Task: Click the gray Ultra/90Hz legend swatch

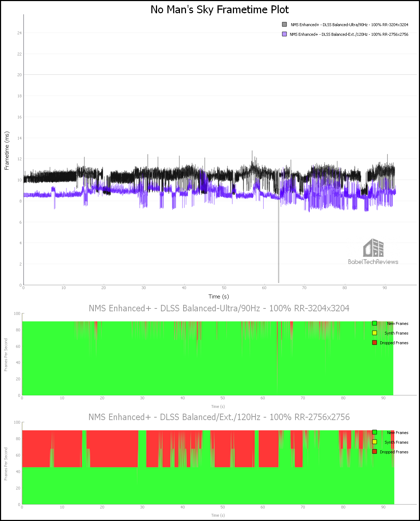Action: click(x=284, y=24)
